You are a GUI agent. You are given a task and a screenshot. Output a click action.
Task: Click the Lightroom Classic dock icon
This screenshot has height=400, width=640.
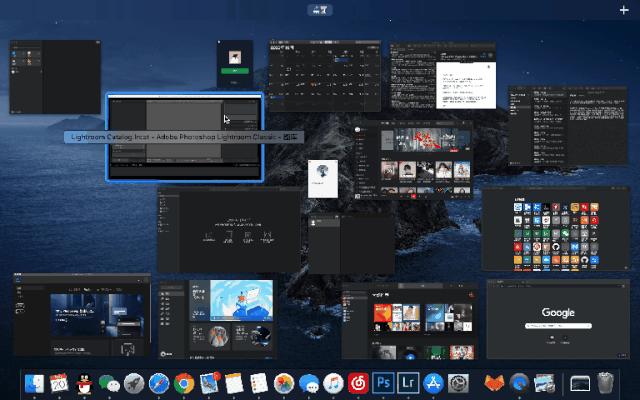408,383
